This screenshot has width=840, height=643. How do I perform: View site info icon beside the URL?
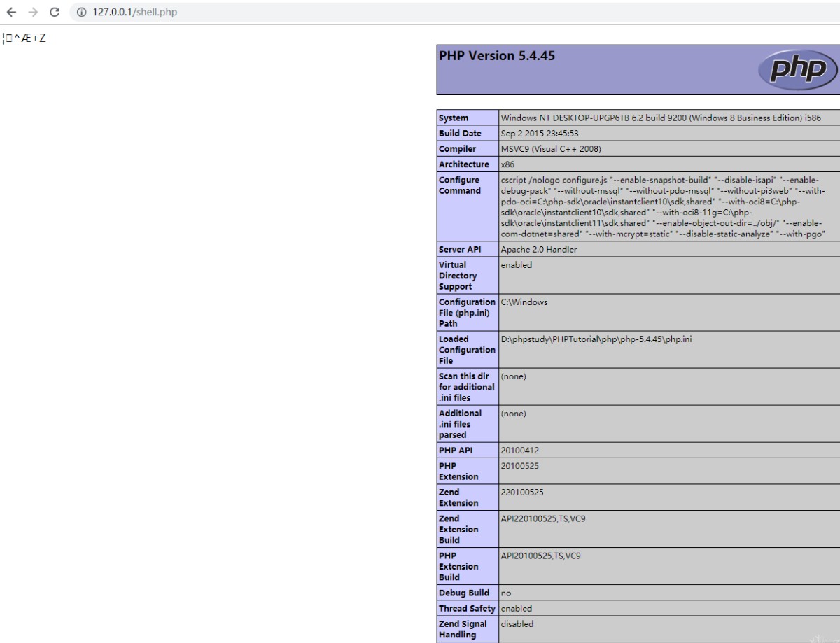pos(82,12)
